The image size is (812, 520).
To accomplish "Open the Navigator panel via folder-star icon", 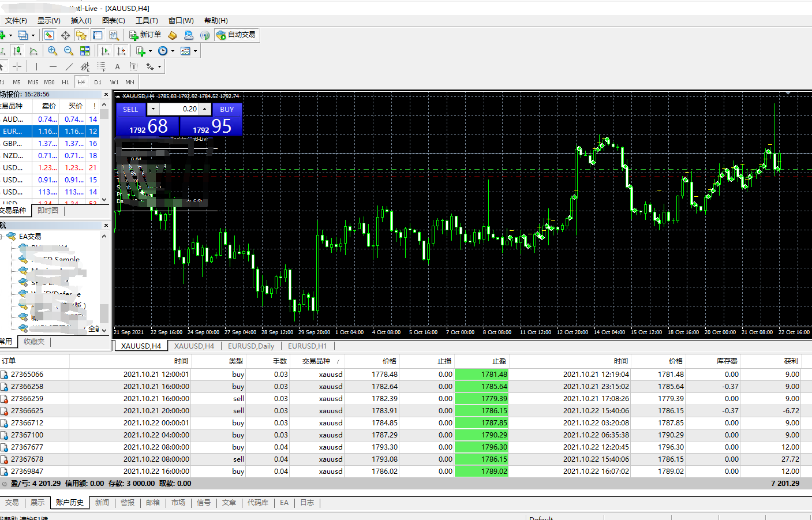I will [x=81, y=35].
